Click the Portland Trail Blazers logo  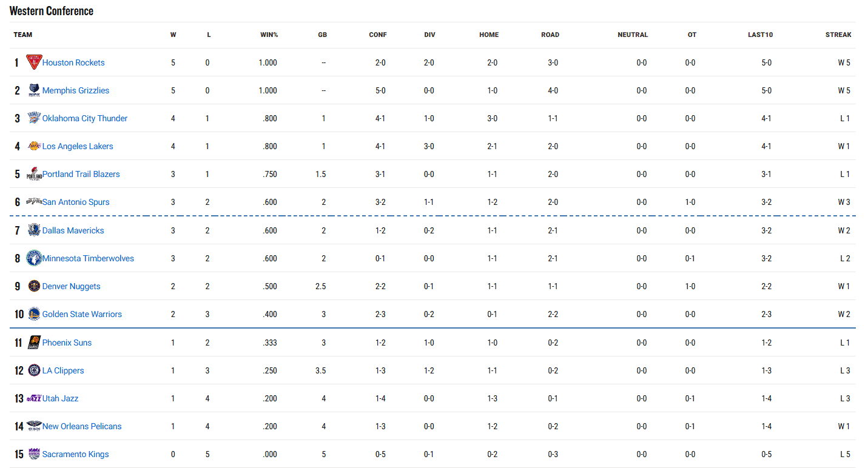pos(34,174)
